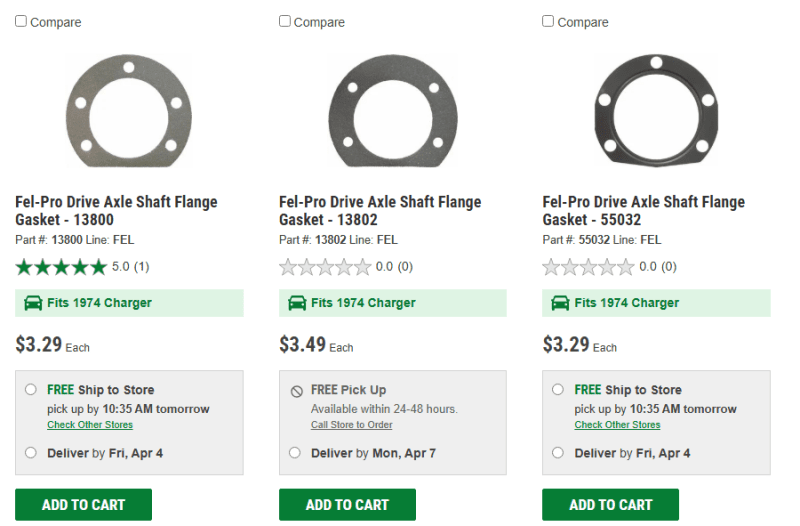
Task: Select Deliver by Fri, Apr 4 for 13800
Action: tap(31, 453)
